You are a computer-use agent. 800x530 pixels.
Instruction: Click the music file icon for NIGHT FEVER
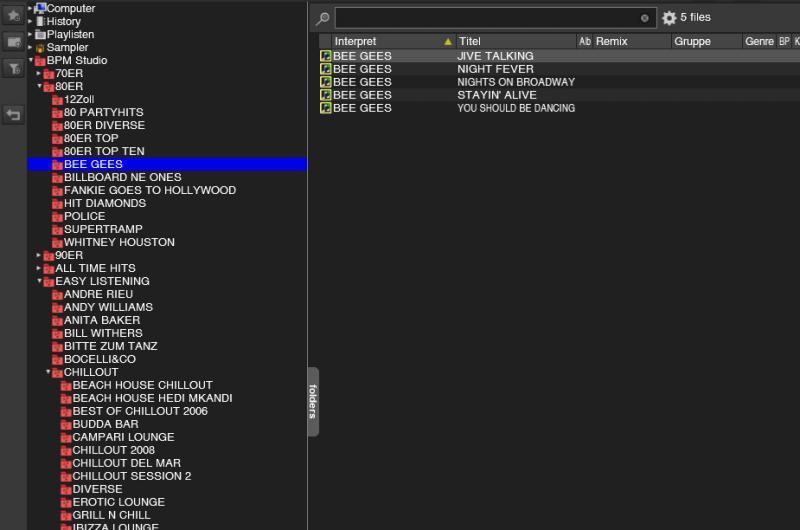pyautogui.click(x=326, y=69)
